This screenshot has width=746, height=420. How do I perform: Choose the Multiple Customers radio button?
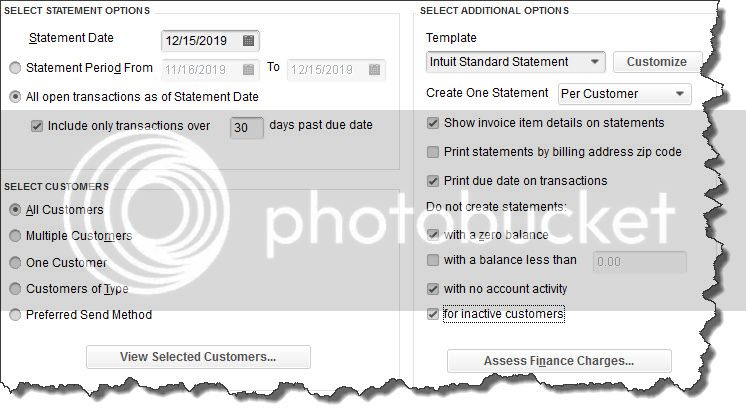coord(15,235)
